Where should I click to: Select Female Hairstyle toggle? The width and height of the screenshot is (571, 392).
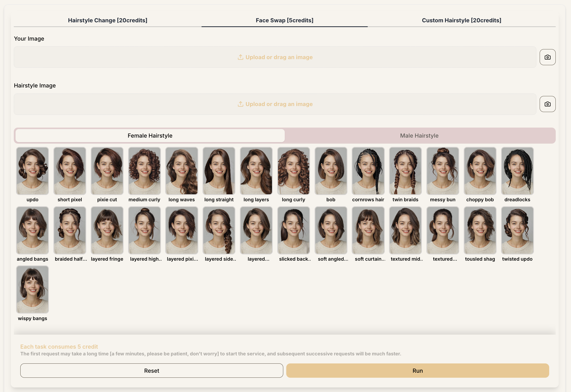(x=150, y=136)
